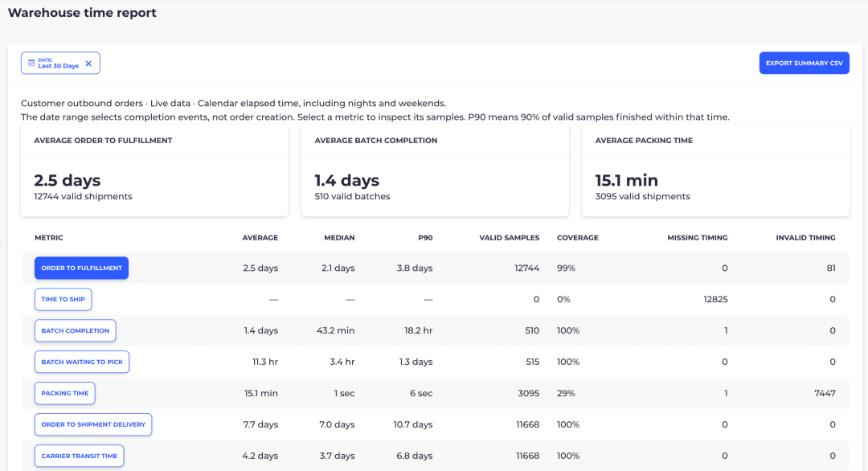868x471 pixels.
Task: Click the 7.7 days average value
Action: [260, 424]
